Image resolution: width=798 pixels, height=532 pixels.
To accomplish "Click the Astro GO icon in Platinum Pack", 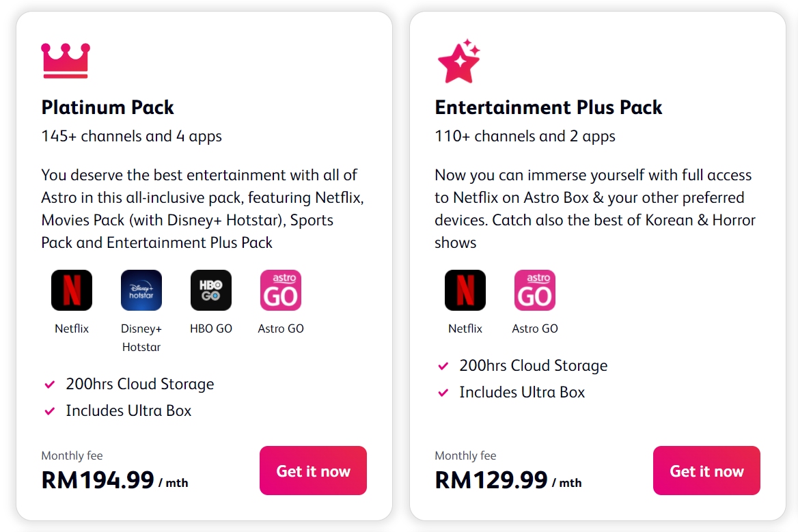I will coord(280,290).
